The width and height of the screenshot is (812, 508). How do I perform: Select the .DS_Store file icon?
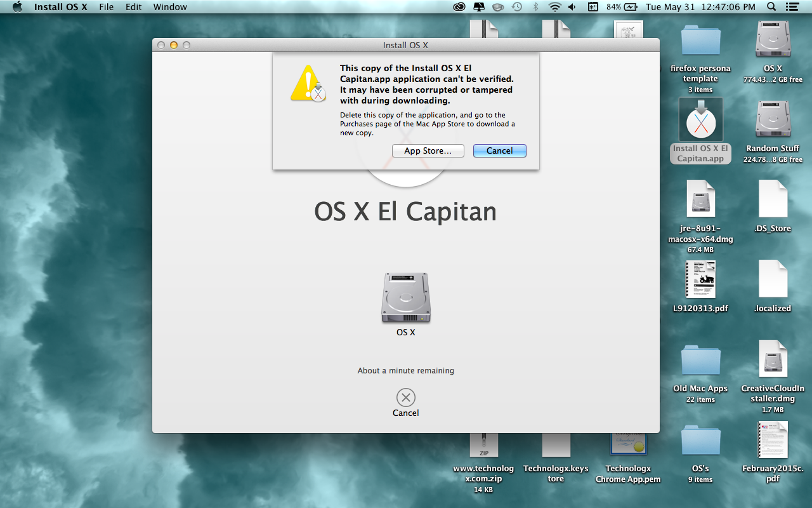coord(773,199)
